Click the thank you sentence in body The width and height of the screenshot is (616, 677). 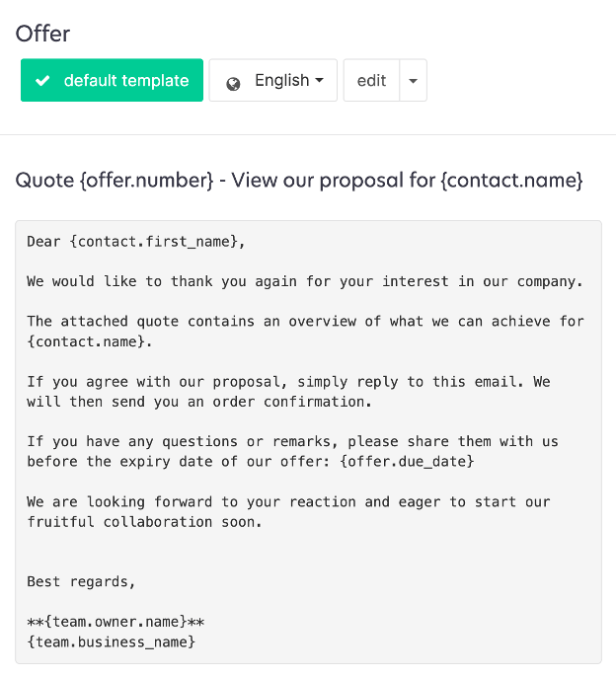305,281
